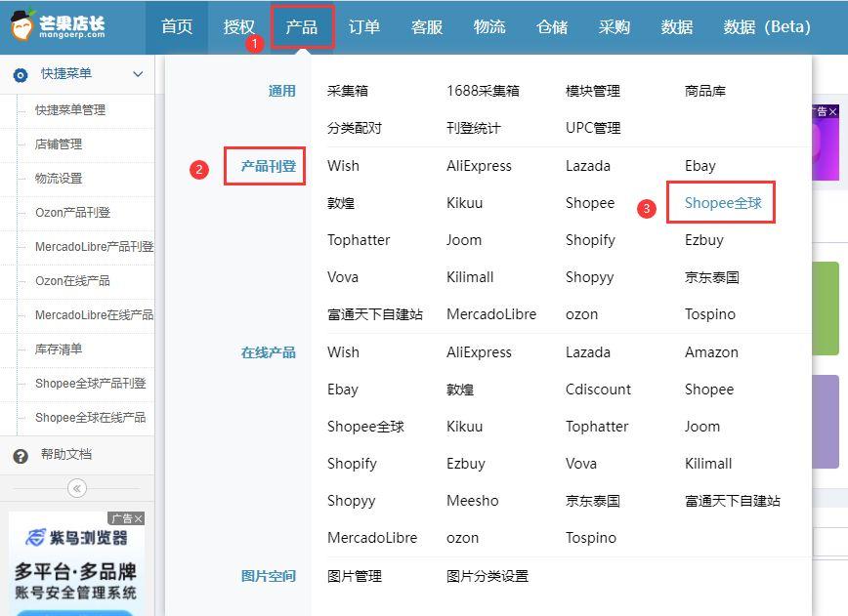This screenshot has height=616, width=848.
Task: Click the 帮助文档 question mark icon
Action: tap(21, 456)
